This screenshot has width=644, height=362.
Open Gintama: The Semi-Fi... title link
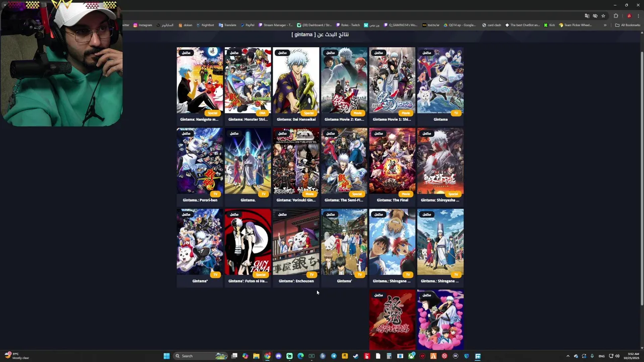[x=344, y=200]
